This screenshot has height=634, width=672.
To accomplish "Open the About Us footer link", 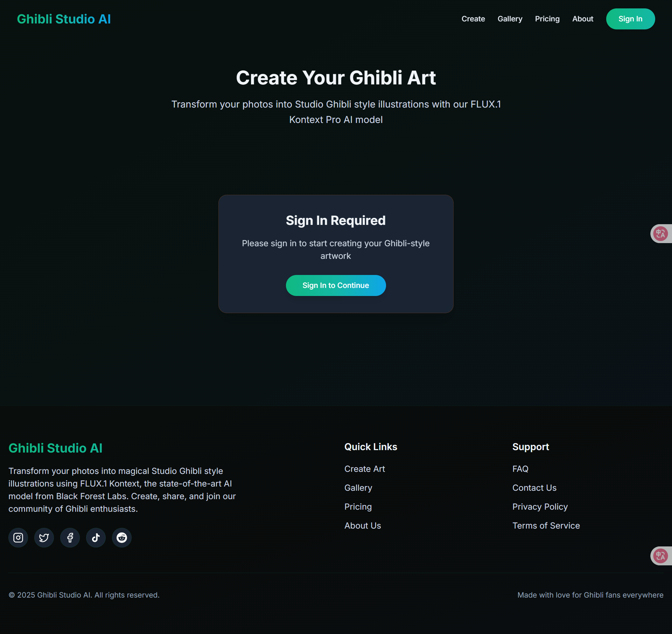I will pyautogui.click(x=363, y=525).
